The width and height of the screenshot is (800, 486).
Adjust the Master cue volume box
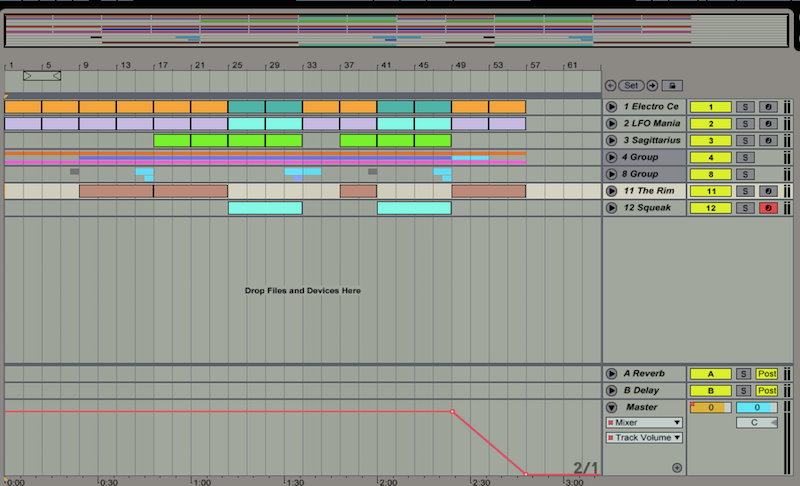point(757,407)
